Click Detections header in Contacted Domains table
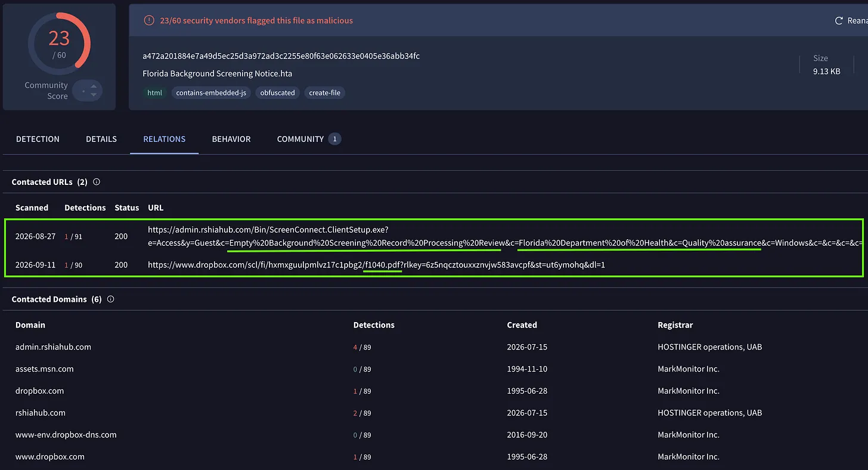 [x=374, y=325]
